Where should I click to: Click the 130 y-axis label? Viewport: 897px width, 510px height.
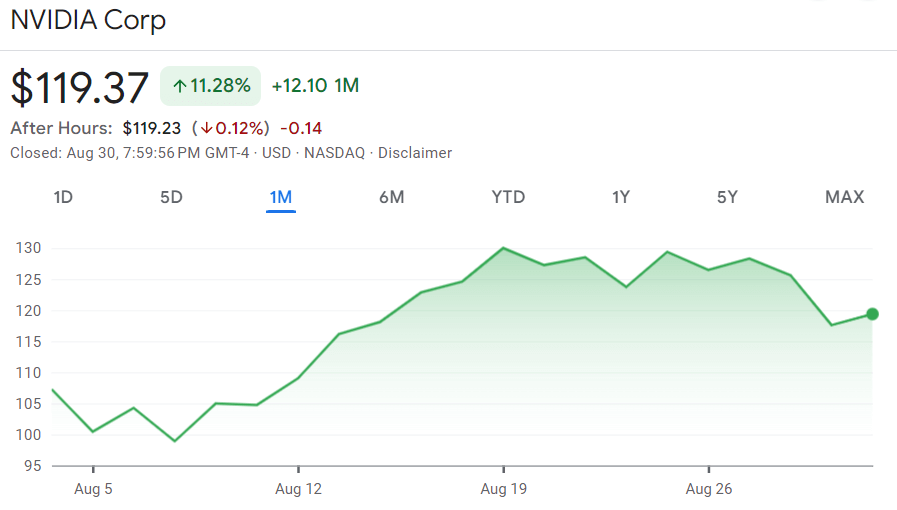point(28,248)
